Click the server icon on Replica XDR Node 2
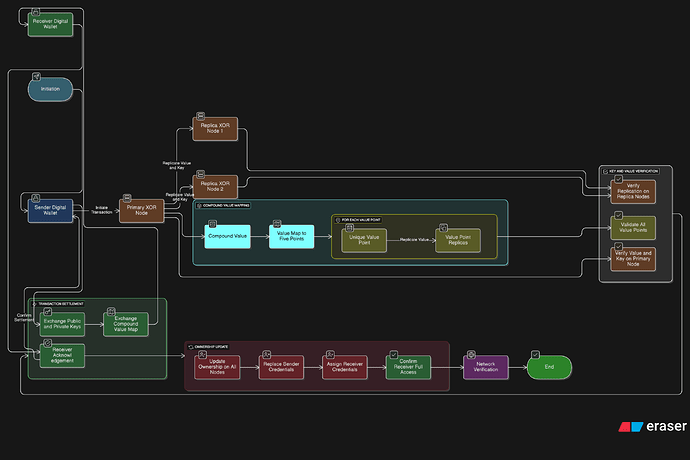The width and height of the screenshot is (690, 460). pos(200,174)
